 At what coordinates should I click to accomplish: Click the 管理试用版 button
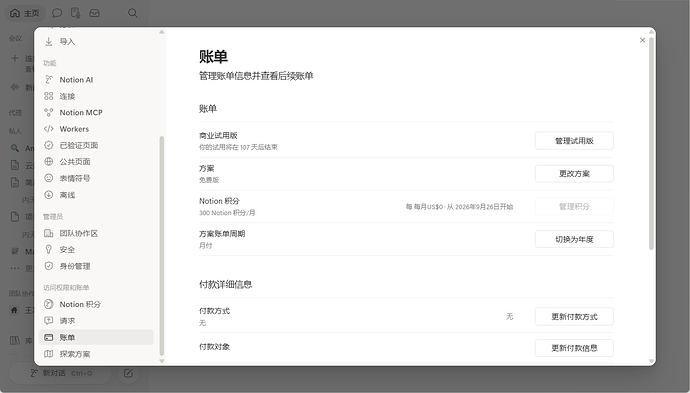pyautogui.click(x=574, y=141)
